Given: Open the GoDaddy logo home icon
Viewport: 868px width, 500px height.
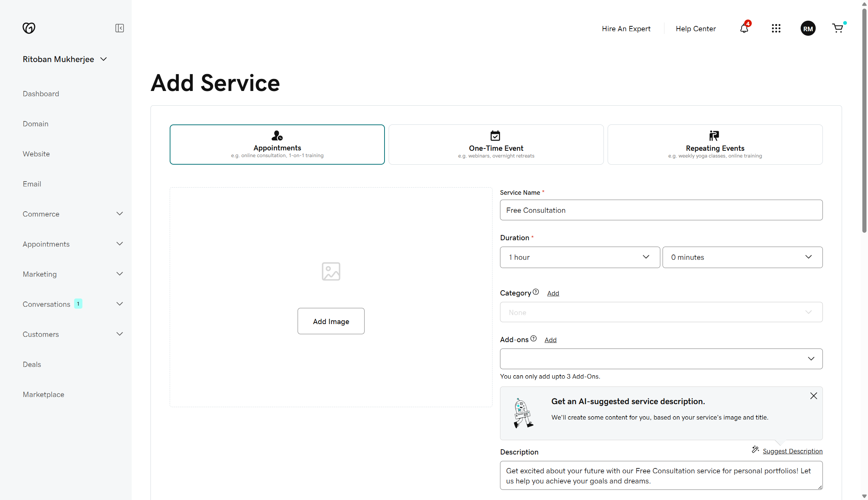Looking at the screenshot, I should (29, 28).
